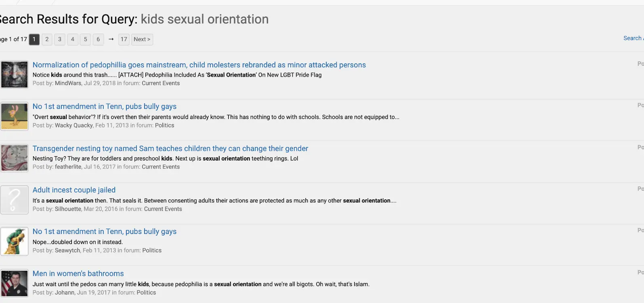
Task: Click featherlite's avatar thumbnail
Action: 15,158
